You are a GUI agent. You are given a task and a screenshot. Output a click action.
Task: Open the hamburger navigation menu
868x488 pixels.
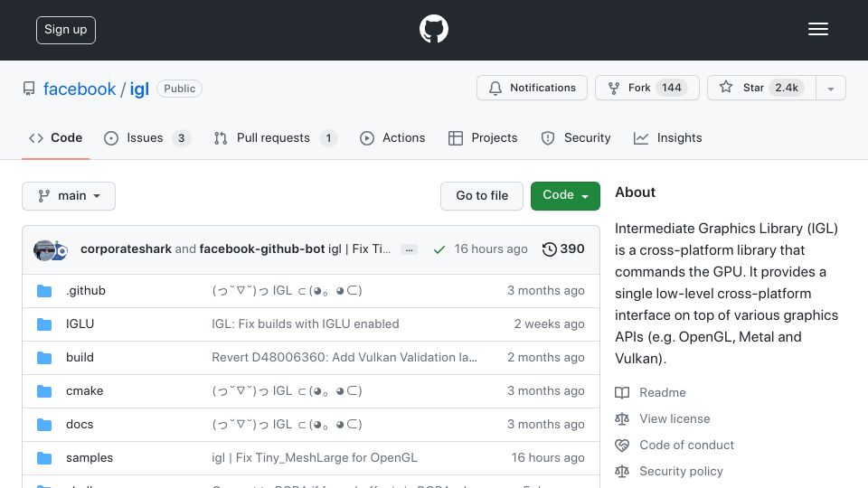817,29
